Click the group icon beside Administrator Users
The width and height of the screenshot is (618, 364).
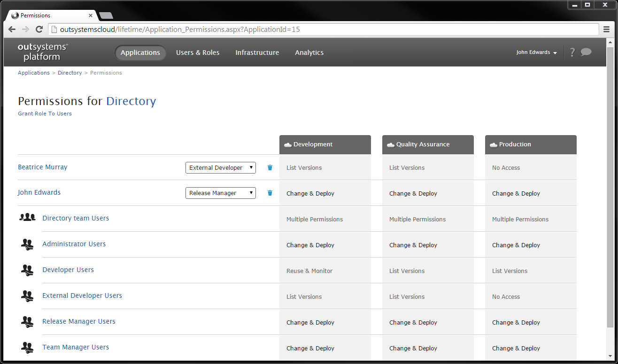click(27, 244)
